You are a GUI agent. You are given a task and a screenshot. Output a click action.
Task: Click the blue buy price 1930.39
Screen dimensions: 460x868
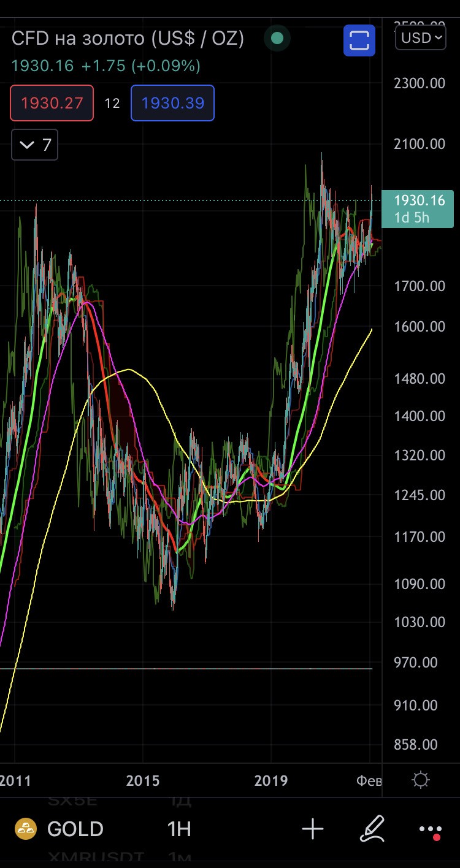coord(172,103)
